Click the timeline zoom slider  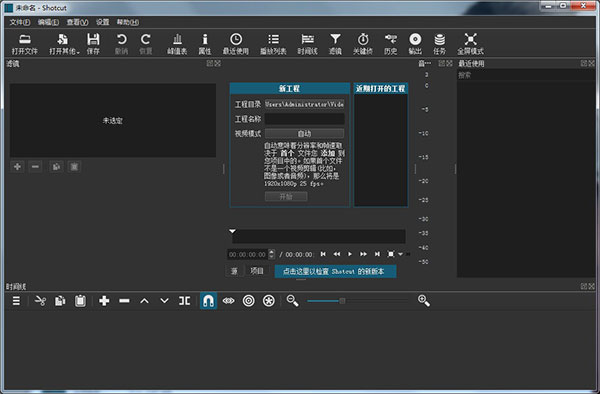coord(357,301)
